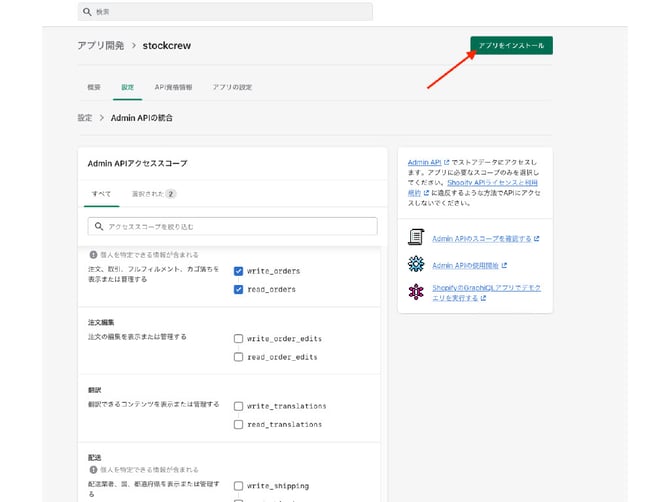670x502 pixels.
Task: Click the 翻訳 section heading
Action: click(94, 390)
